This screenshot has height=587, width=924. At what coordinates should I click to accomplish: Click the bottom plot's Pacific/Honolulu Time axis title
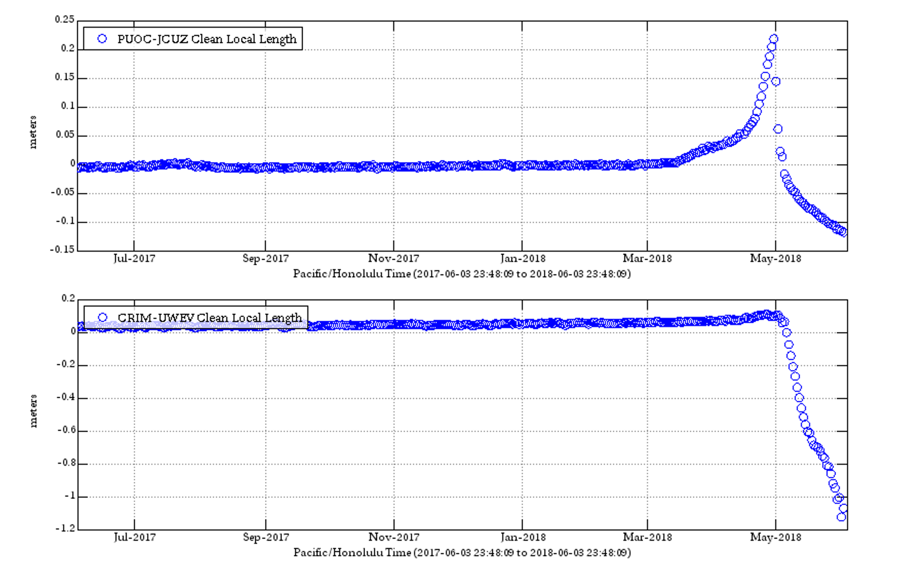click(x=462, y=553)
